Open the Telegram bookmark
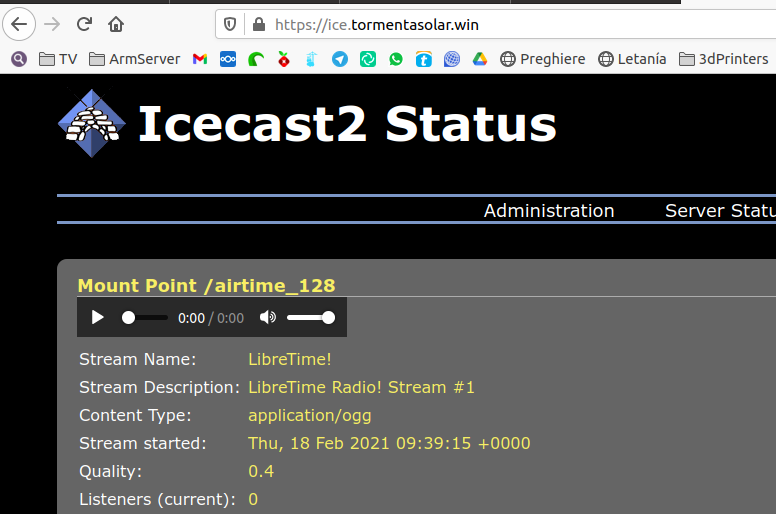 pyautogui.click(x=340, y=59)
